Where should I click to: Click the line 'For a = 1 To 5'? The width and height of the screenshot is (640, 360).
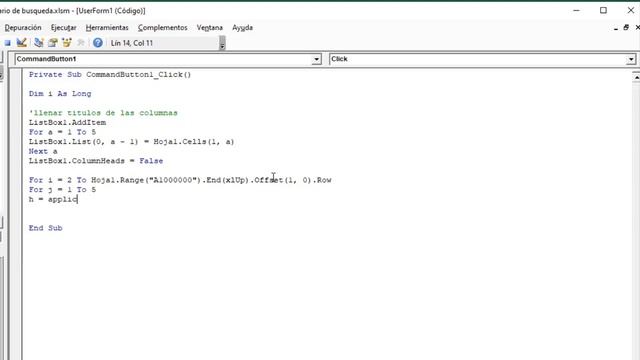(x=62, y=132)
